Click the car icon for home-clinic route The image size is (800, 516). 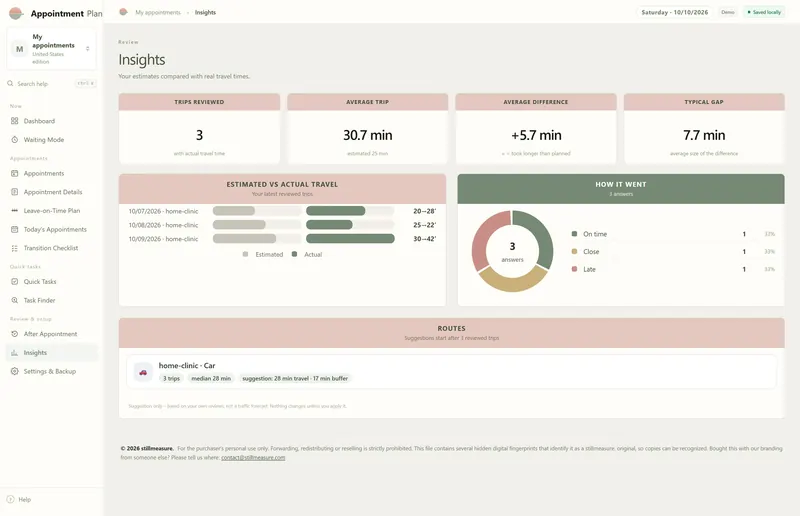pyautogui.click(x=143, y=372)
